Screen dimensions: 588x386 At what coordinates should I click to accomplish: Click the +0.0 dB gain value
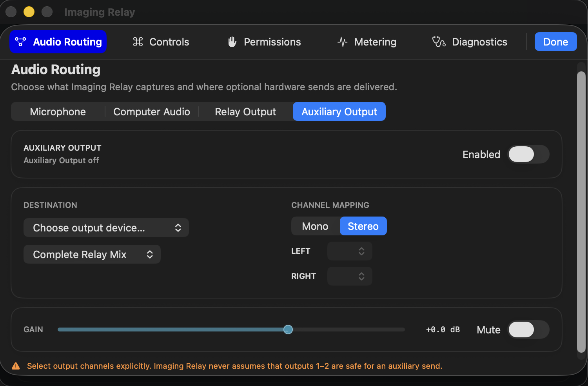tap(443, 330)
